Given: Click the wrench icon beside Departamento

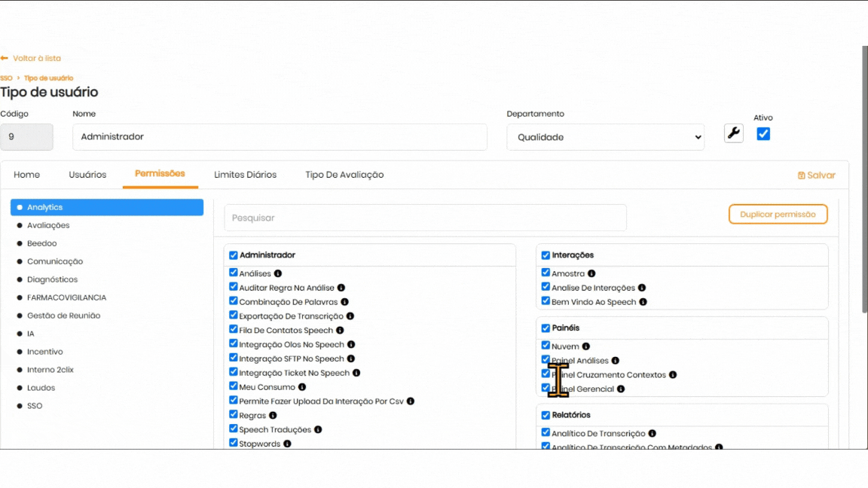Looking at the screenshot, I should (x=733, y=133).
